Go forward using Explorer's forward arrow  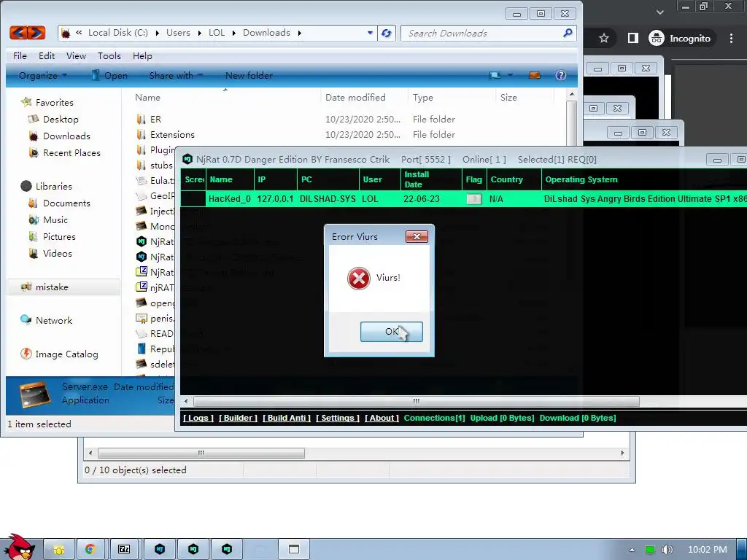click(36, 33)
